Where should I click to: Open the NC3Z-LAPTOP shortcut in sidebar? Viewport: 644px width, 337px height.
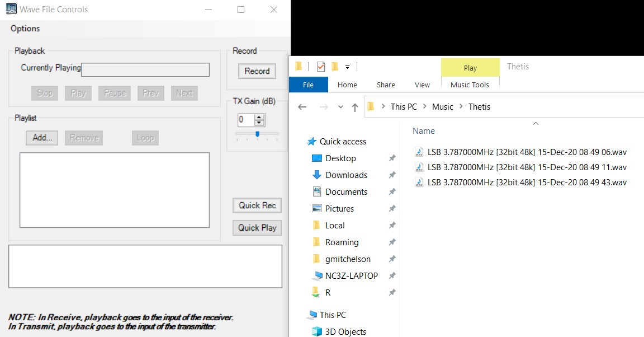[351, 276]
